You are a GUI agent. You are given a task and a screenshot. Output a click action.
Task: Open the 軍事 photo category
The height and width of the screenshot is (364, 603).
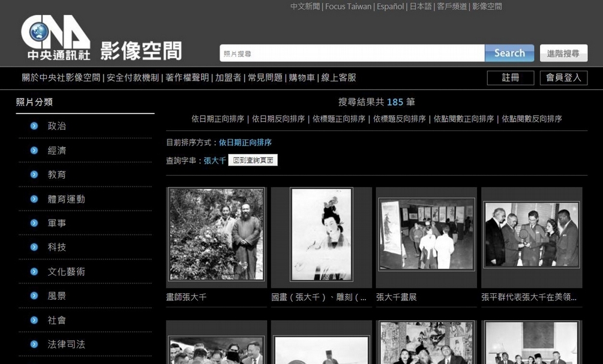click(56, 223)
